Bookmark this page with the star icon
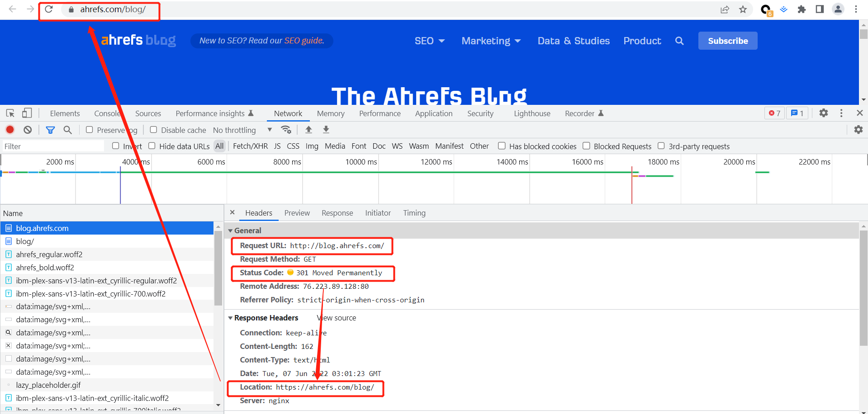 [x=743, y=9]
